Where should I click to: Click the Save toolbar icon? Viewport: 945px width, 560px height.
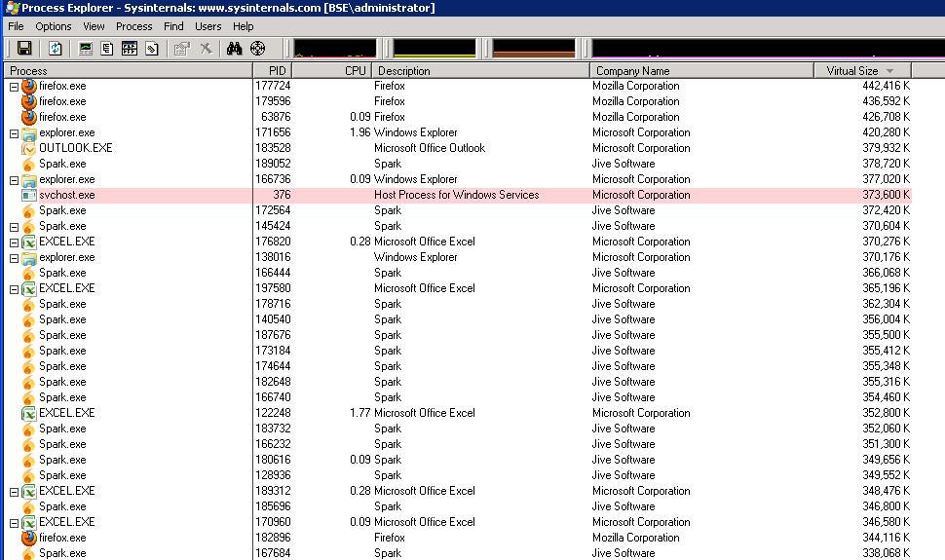pyautogui.click(x=24, y=49)
